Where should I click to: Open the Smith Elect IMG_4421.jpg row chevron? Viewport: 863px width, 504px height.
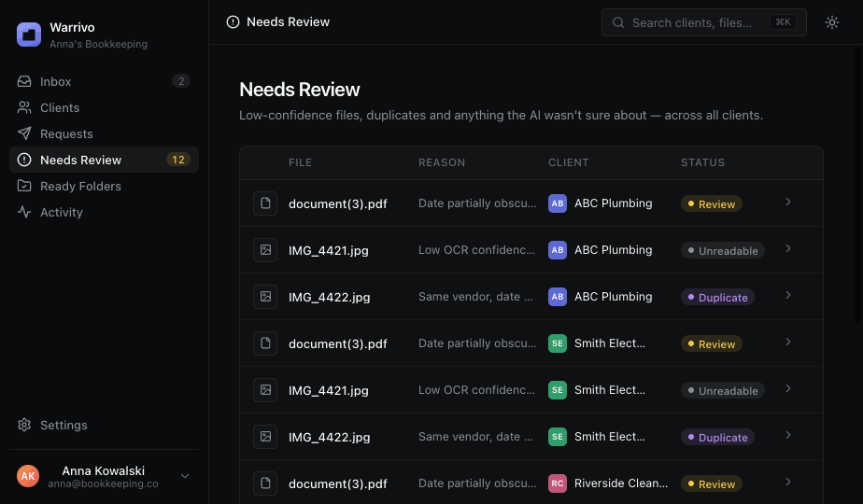[788, 388]
